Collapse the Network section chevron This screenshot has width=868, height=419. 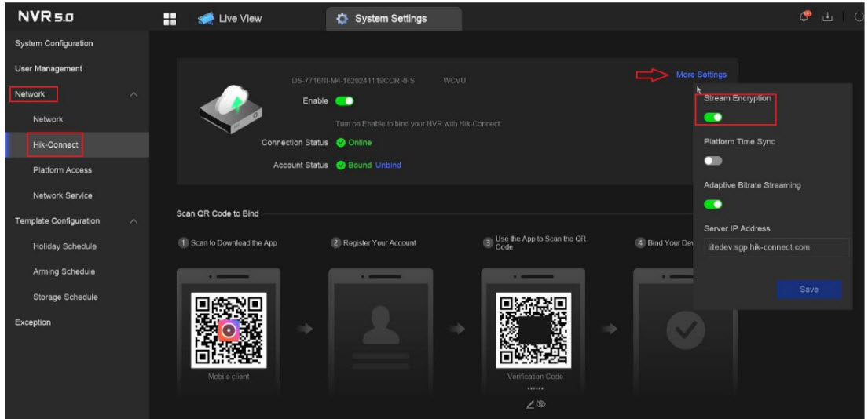click(x=134, y=95)
